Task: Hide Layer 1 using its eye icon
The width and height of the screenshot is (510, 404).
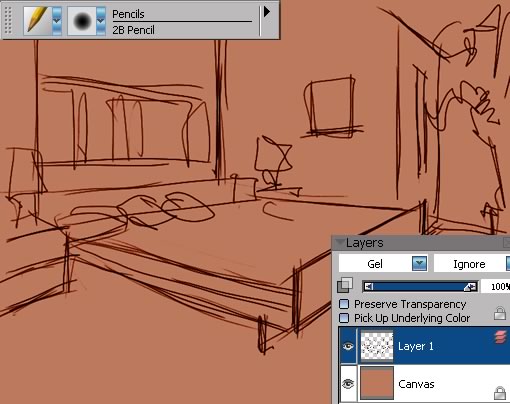Action: coord(348,346)
